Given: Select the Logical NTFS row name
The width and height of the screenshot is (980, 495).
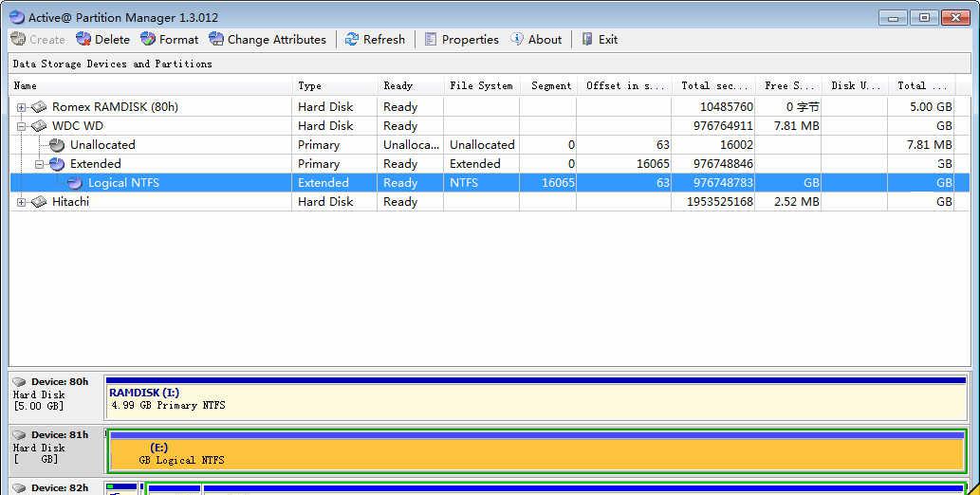Looking at the screenshot, I should point(123,183).
